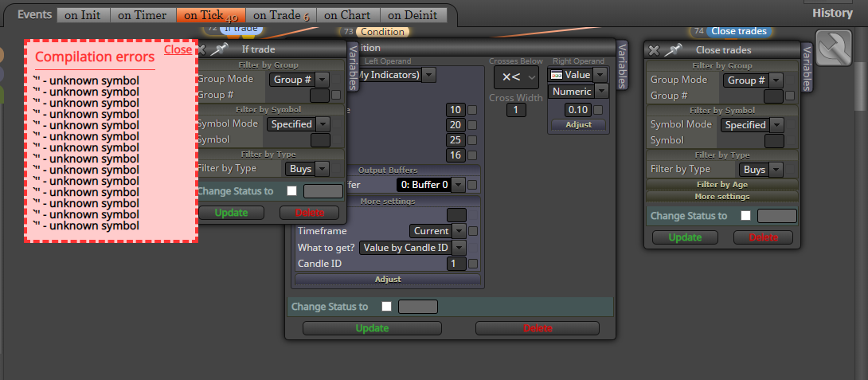Screen dimensions: 868x380
Task: Click Delete in the Close trades panel
Action: 764,237
